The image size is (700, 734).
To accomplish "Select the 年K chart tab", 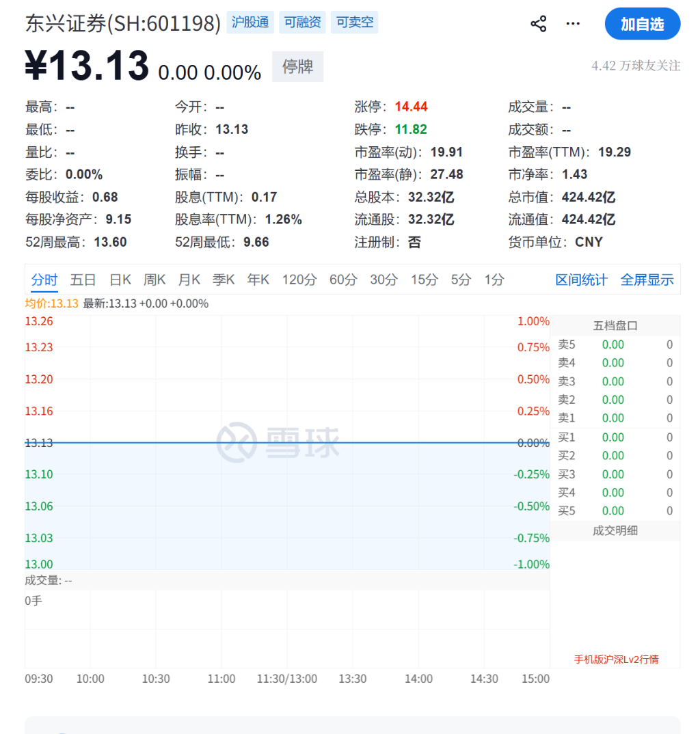I will coord(258,280).
